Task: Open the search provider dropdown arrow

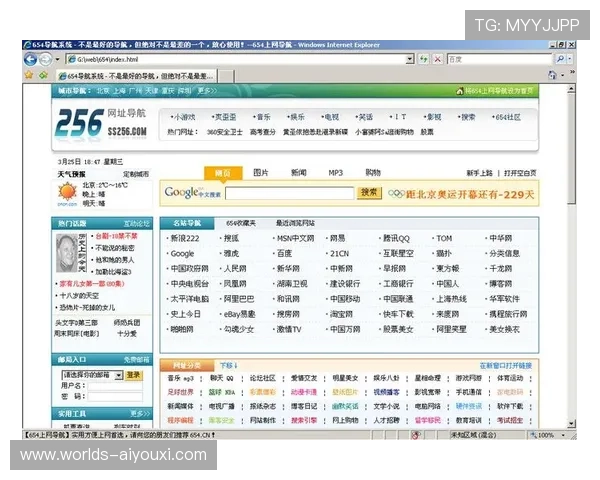Action: click(x=569, y=59)
